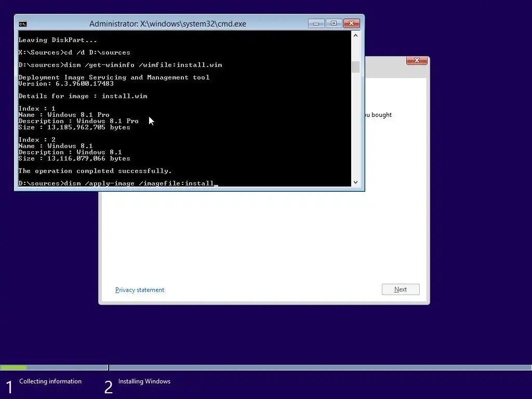Click 'Deployment Image Servicing and Management tool' text
Viewport: 532px width, 399px height.
click(x=114, y=77)
